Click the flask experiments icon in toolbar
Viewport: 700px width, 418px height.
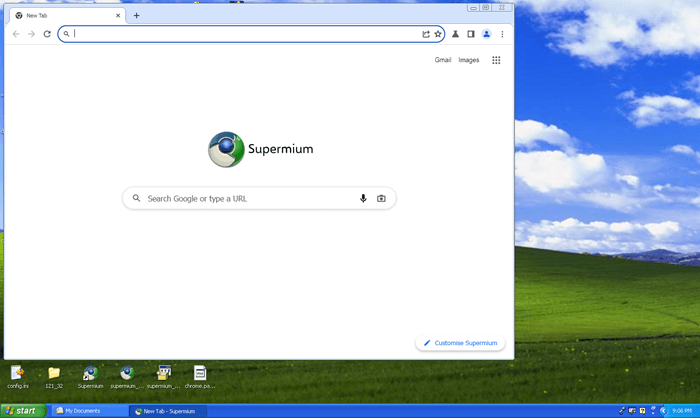(x=455, y=34)
